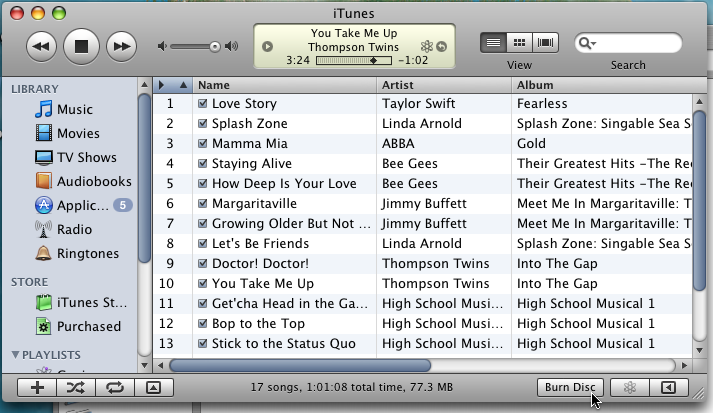713x413 pixels.
Task: Uncheck the Staying Alive checkbox
Action: coord(203,164)
